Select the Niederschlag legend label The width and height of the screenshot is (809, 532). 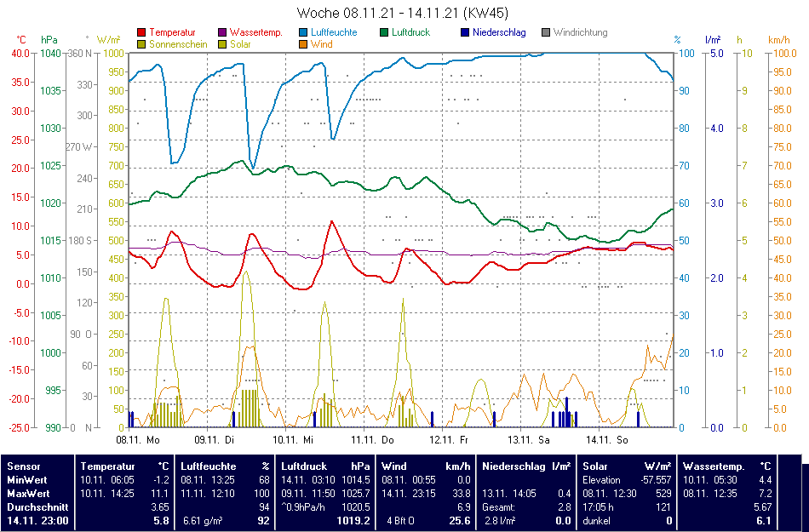point(499,32)
